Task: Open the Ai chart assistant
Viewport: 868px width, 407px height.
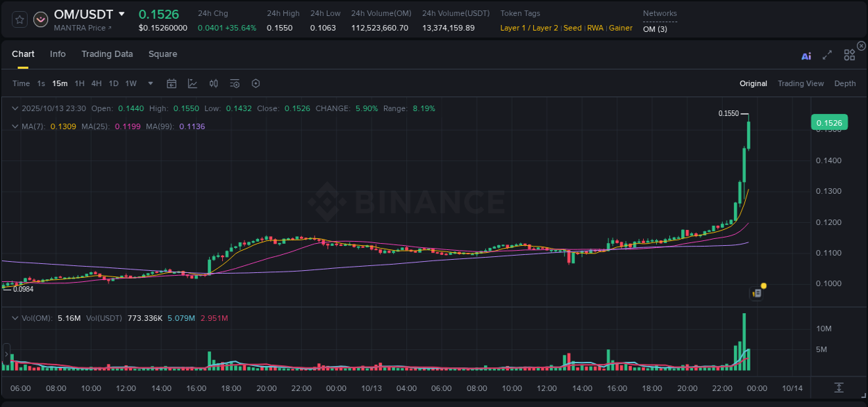Action: click(806, 55)
